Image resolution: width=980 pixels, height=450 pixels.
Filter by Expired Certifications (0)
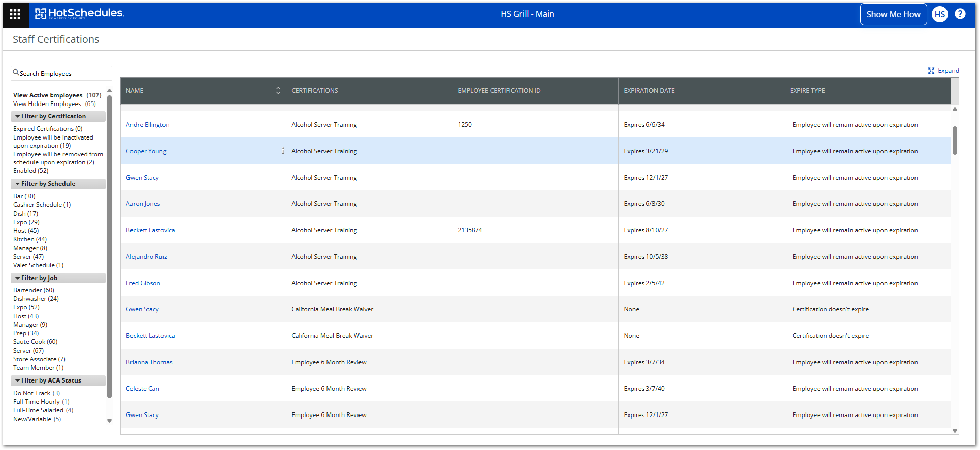pyautogui.click(x=48, y=129)
